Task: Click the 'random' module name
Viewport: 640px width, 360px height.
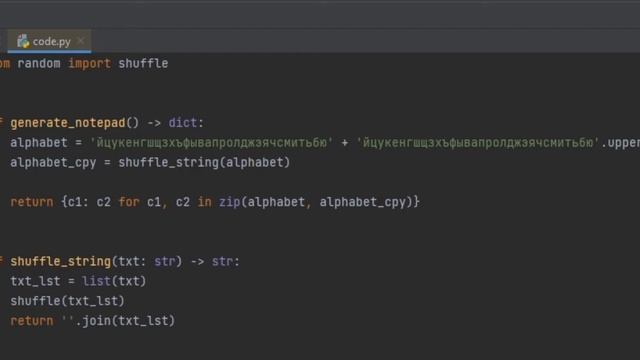Action: click(39, 64)
